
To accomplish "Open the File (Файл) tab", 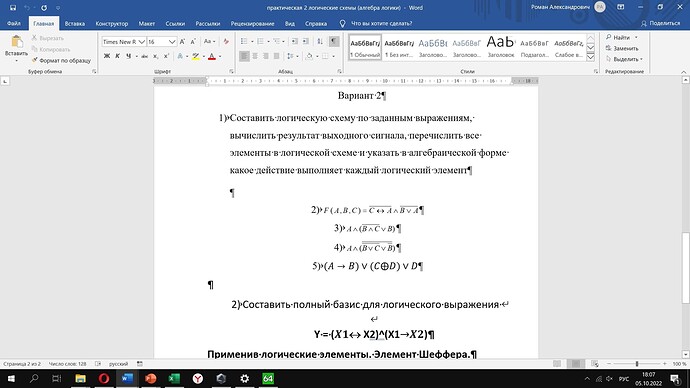I will [x=14, y=23].
